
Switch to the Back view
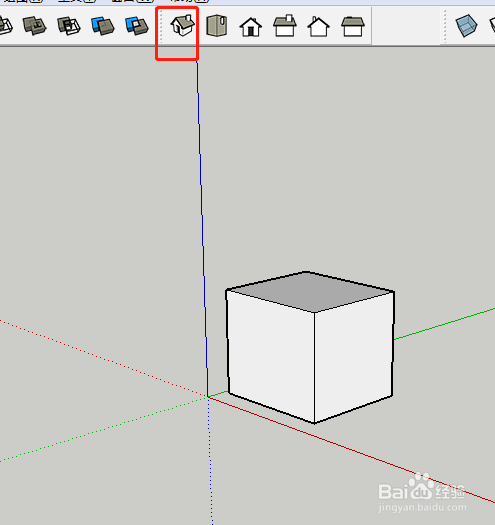(x=318, y=26)
